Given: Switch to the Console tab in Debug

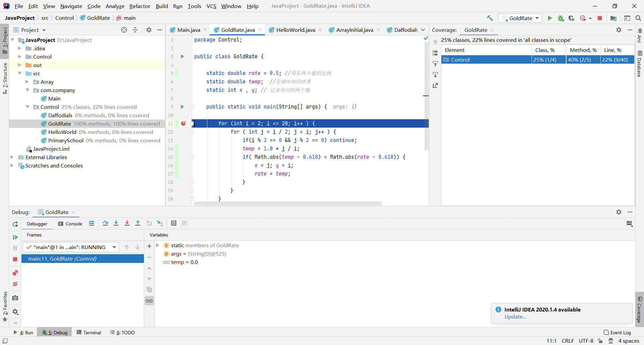Looking at the screenshot, I should 70,224.
